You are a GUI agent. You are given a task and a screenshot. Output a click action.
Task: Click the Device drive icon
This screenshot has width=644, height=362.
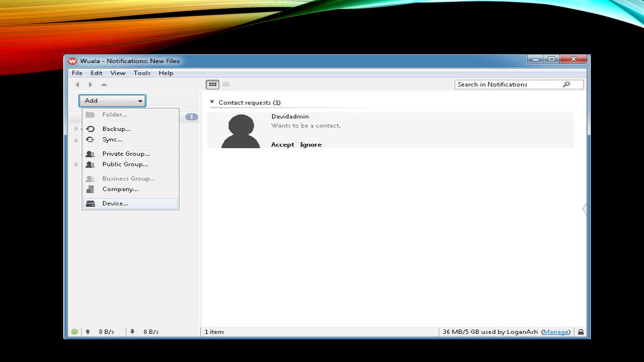[91, 204]
